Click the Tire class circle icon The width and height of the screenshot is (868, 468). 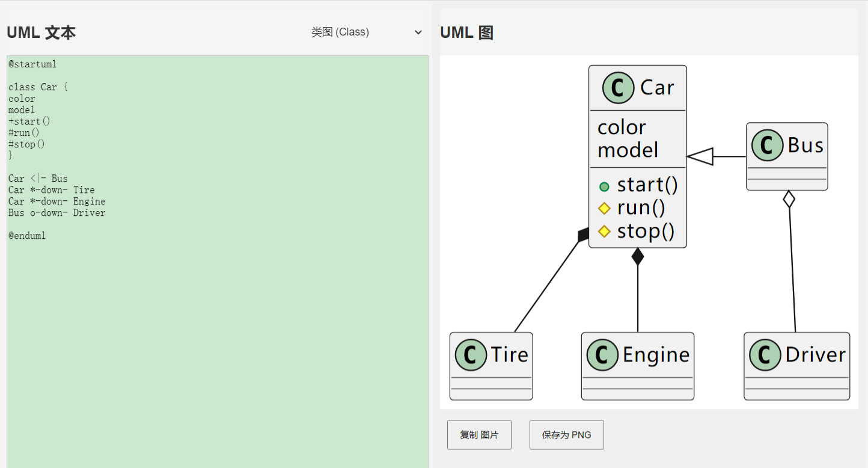coord(471,355)
